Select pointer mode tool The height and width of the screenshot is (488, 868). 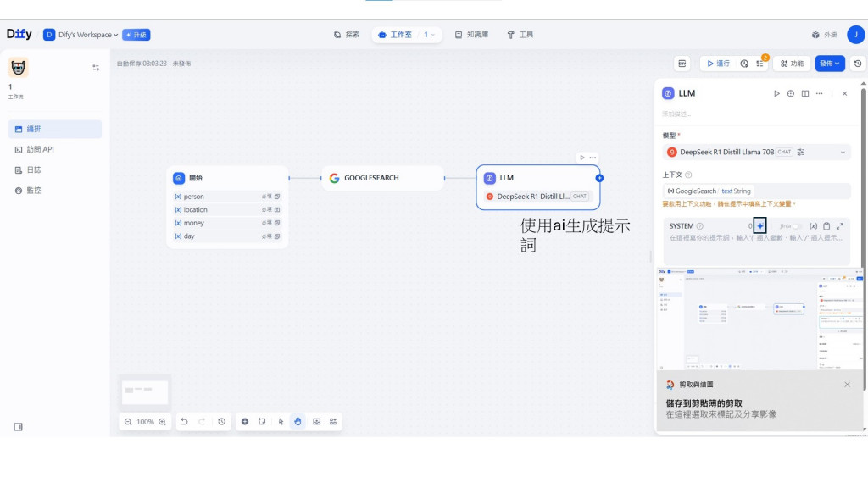tap(281, 422)
